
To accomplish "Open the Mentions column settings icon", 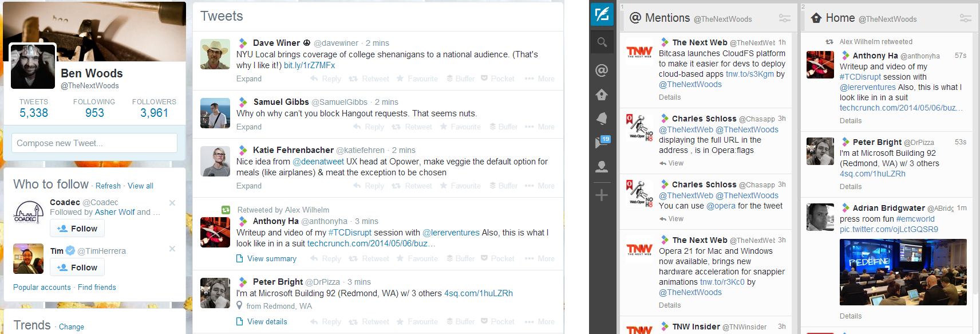I will pyautogui.click(x=785, y=18).
